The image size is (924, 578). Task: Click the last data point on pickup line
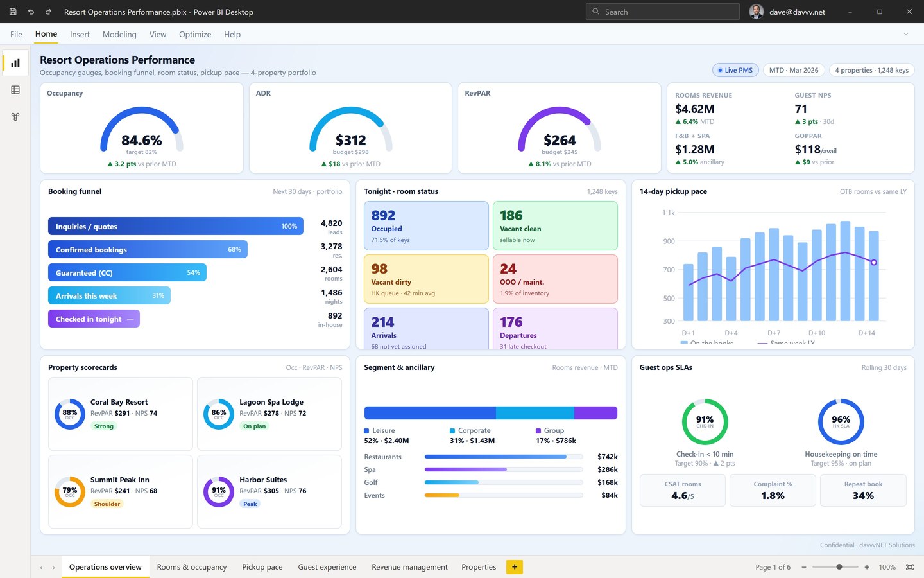(x=873, y=262)
